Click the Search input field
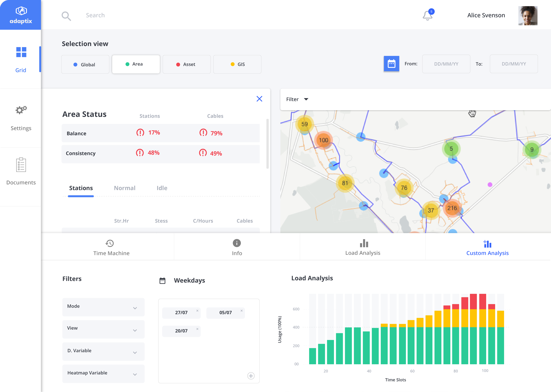551x392 pixels. (95, 15)
